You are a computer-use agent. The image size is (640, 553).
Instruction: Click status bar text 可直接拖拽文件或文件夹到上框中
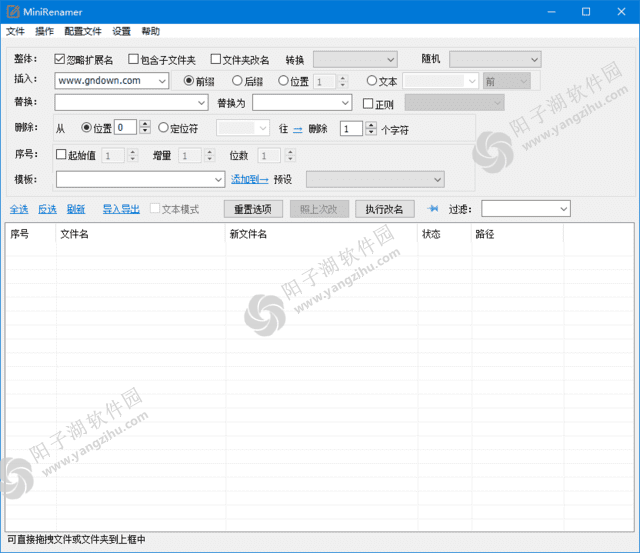coord(77,540)
